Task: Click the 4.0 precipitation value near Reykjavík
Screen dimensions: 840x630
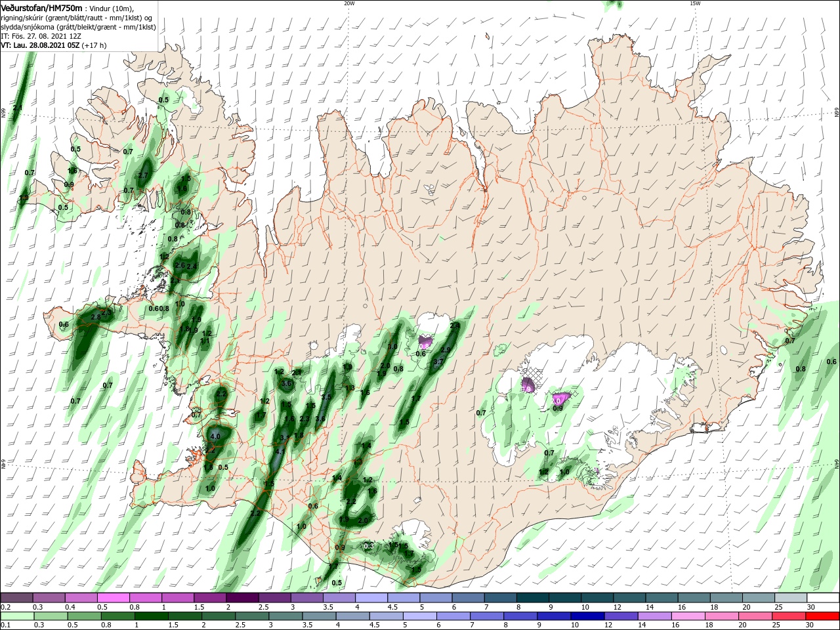Action: point(215,436)
